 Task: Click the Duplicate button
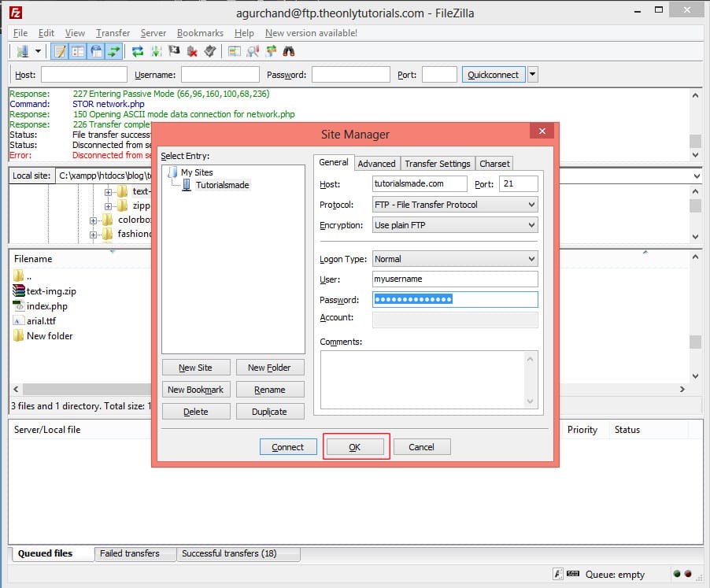pyautogui.click(x=269, y=412)
